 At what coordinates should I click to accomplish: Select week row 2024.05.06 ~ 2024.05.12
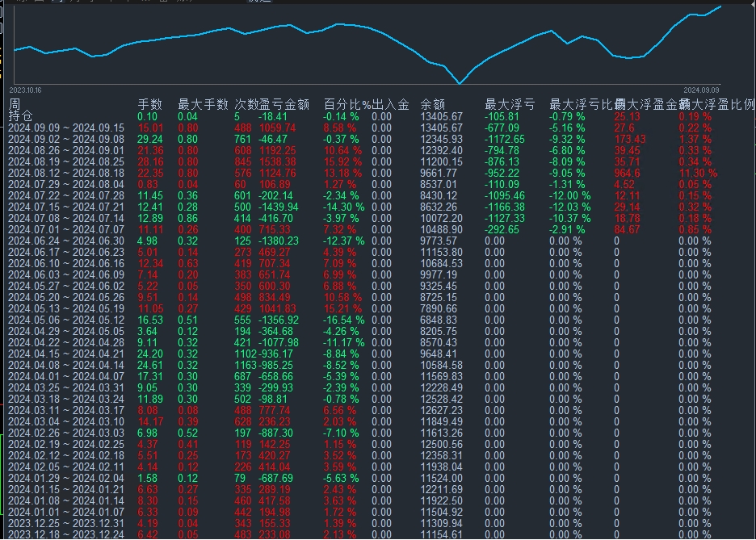pos(66,320)
